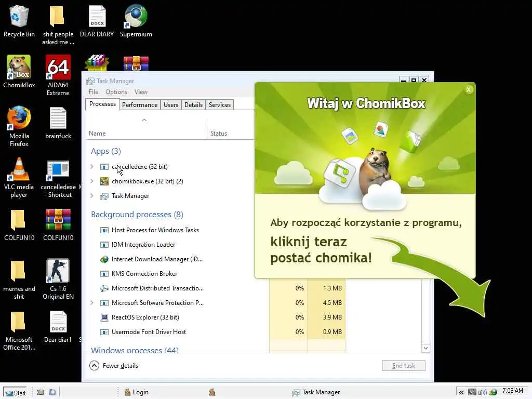Switch to the Details tab
532x399 pixels.
[x=193, y=105]
